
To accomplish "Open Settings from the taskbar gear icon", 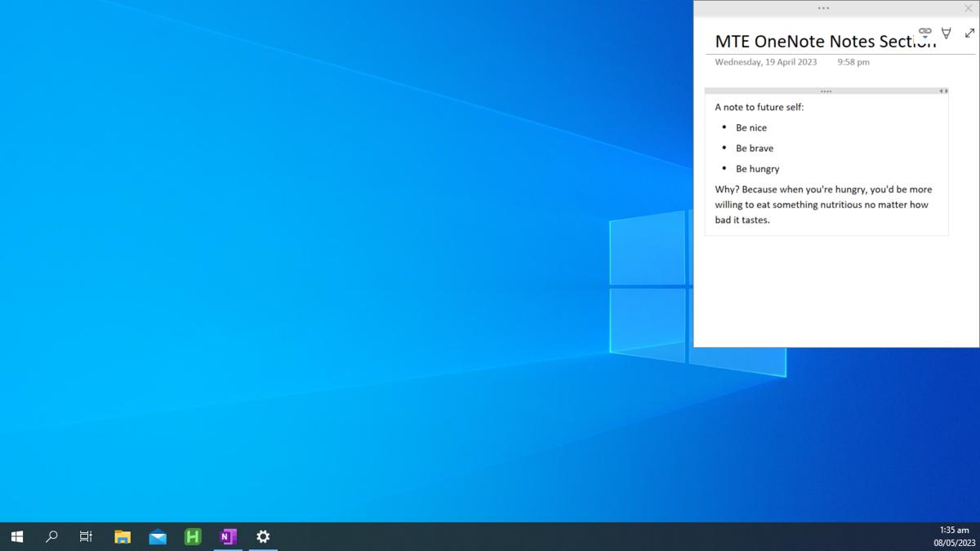I will pyautogui.click(x=262, y=536).
